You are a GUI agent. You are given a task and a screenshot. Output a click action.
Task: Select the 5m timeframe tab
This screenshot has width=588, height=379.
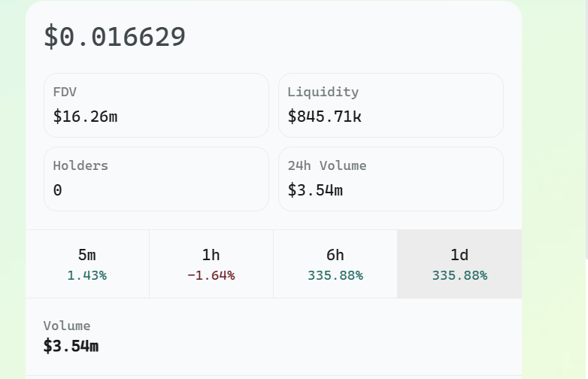pyautogui.click(x=87, y=263)
